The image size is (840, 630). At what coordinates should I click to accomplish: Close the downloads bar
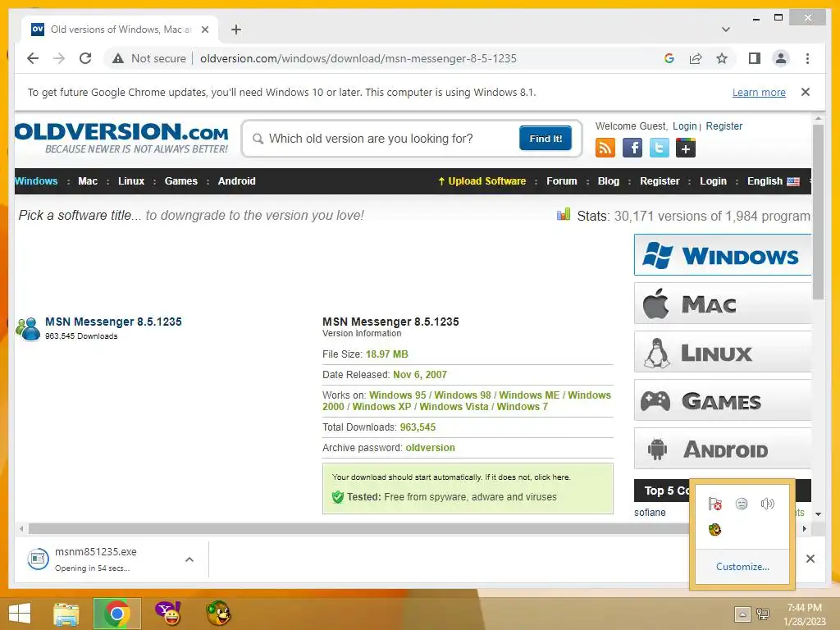[x=810, y=559]
